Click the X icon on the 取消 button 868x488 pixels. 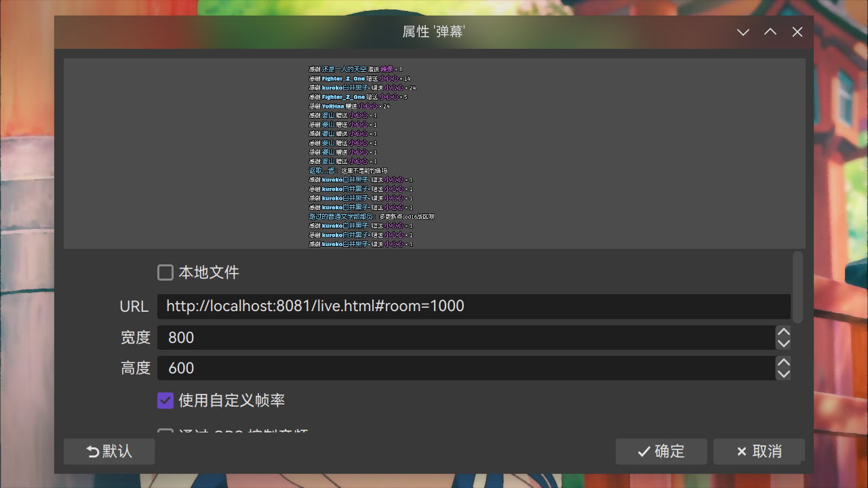click(742, 451)
